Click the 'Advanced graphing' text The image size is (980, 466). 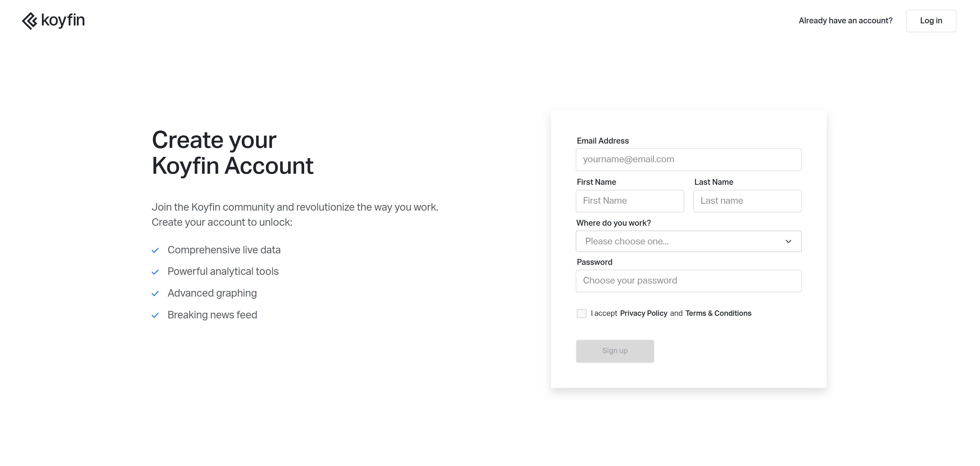212,294
